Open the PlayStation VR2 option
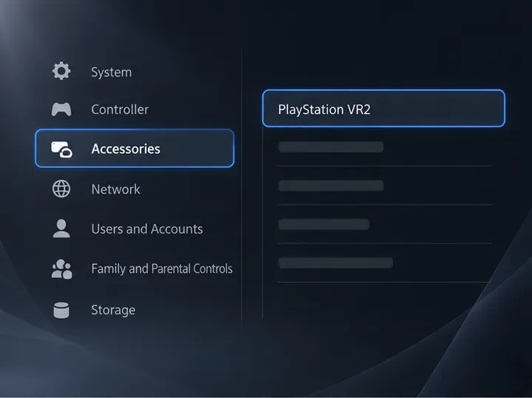532x398 pixels. point(384,109)
